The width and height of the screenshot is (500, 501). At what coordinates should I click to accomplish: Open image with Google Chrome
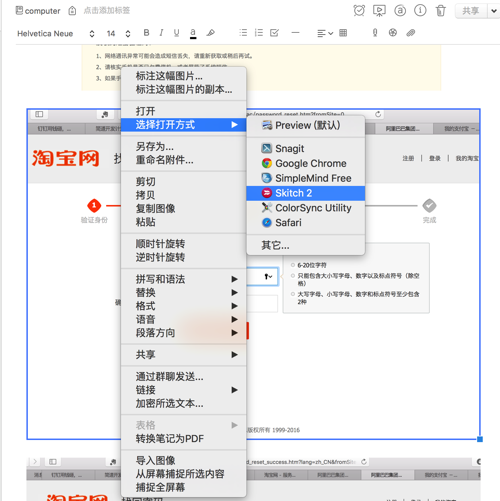[x=306, y=163]
